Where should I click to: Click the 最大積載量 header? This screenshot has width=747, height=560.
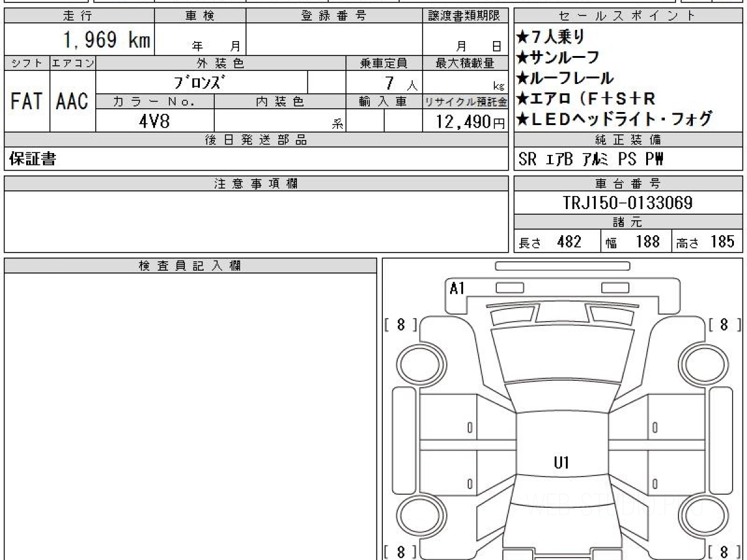(x=466, y=63)
